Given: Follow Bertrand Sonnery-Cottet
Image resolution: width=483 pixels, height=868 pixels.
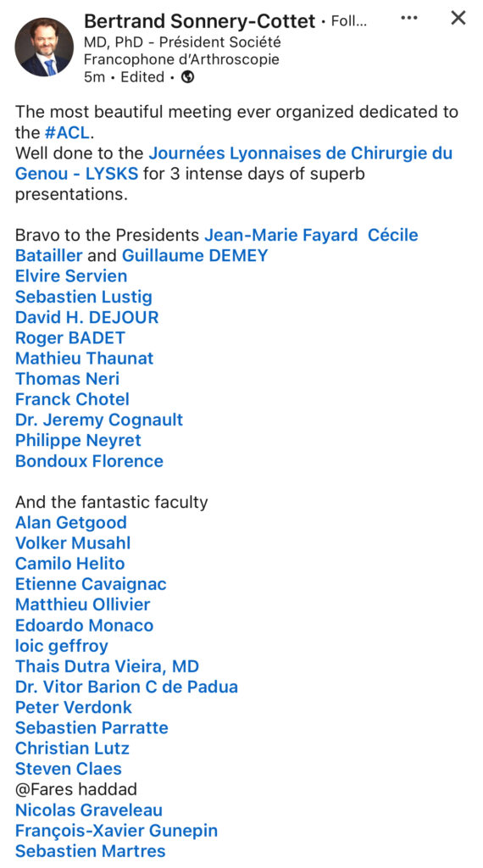Looking at the screenshot, I should [x=348, y=21].
